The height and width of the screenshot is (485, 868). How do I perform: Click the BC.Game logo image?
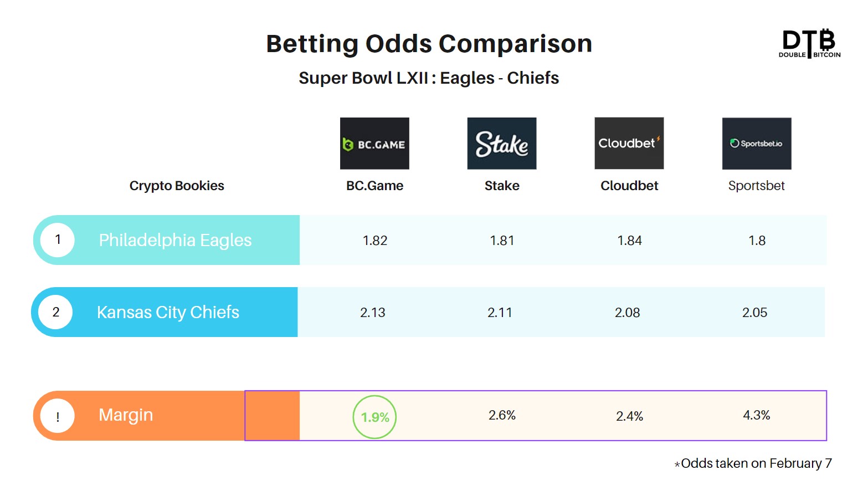[374, 143]
